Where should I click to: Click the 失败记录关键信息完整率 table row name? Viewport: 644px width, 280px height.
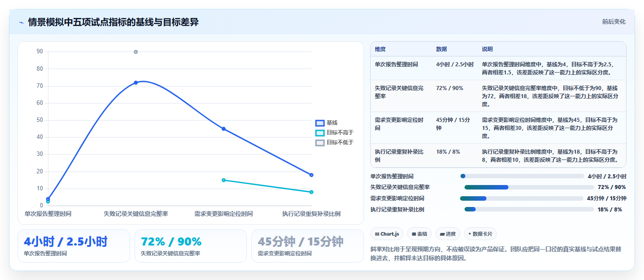399,92
